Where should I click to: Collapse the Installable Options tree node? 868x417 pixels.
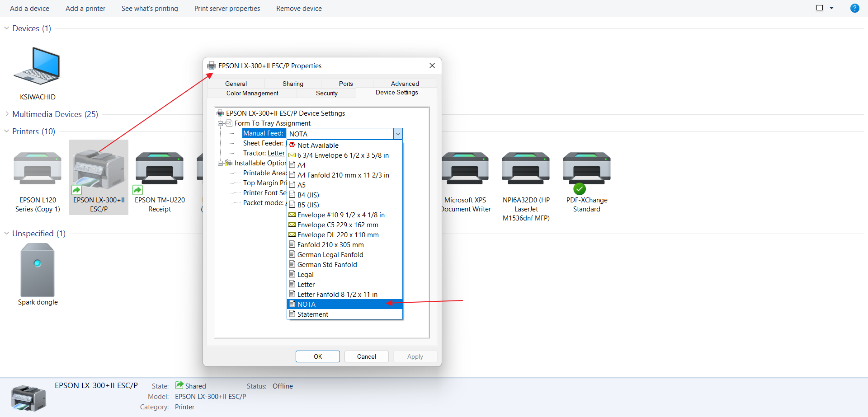coord(221,163)
